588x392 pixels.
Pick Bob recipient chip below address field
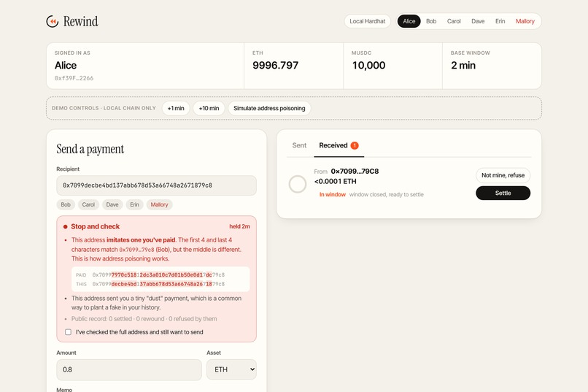pyautogui.click(x=66, y=204)
